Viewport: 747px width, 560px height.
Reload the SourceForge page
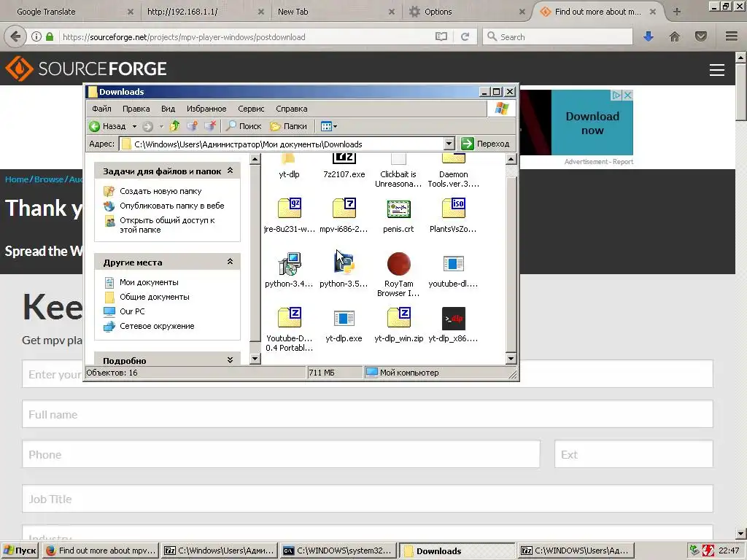pos(465,36)
